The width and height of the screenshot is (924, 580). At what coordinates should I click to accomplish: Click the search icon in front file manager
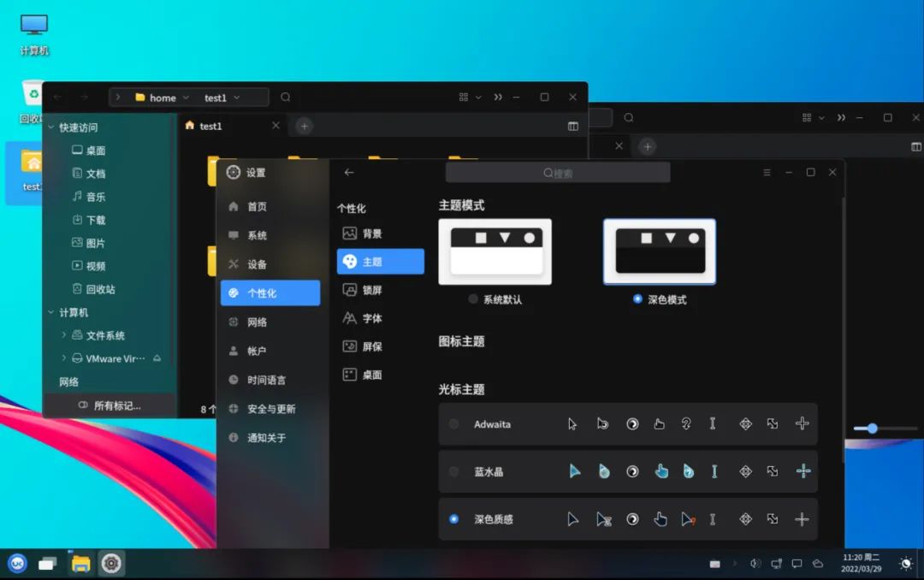click(285, 98)
